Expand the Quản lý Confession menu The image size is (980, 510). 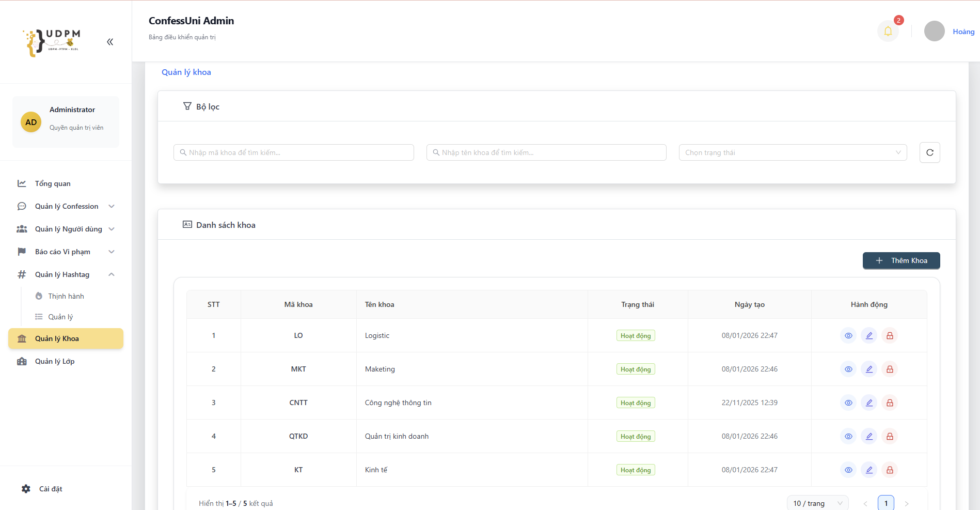[x=66, y=206]
